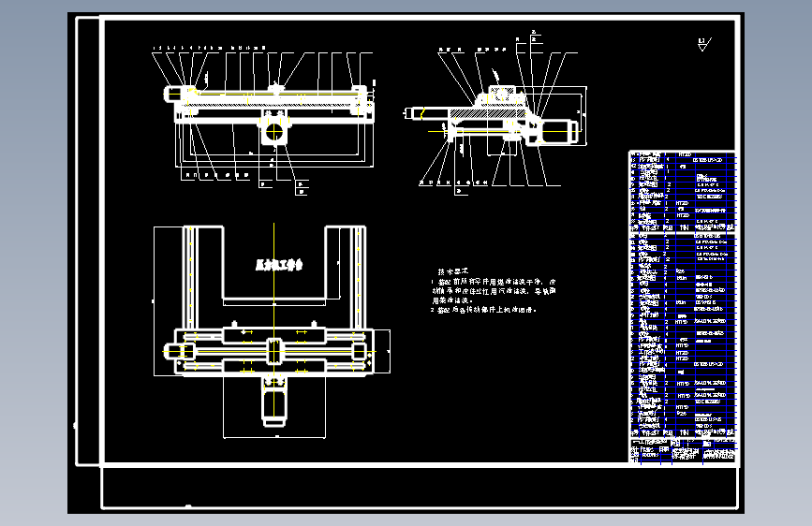
Task: Select the circular bore in the front view
Action: pyautogui.click(x=274, y=133)
